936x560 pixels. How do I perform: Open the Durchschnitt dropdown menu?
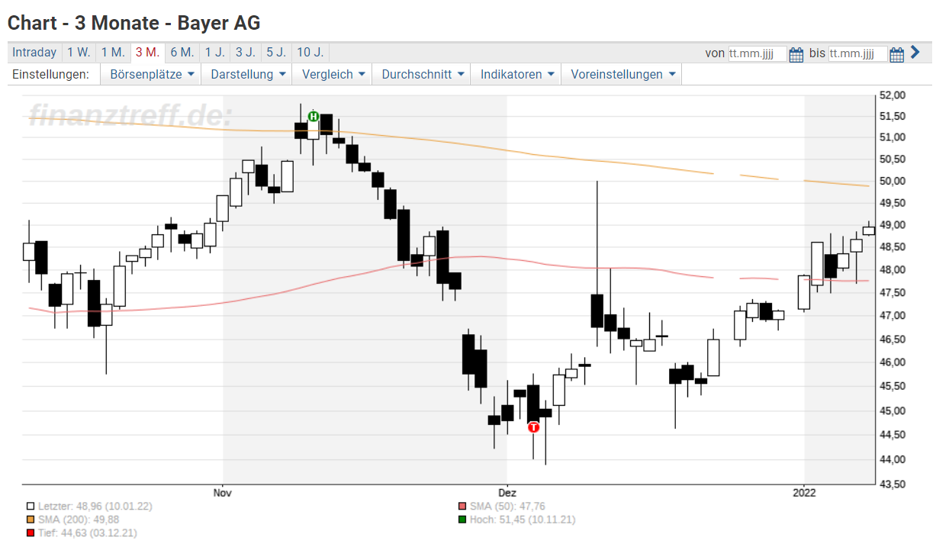(422, 75)
